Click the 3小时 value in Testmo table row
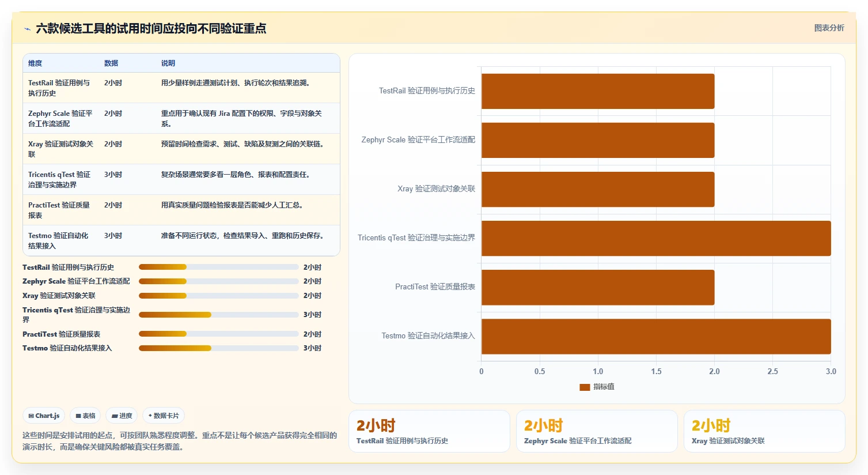This screenshot has height=475, width=868. click(x=113, y=236)
